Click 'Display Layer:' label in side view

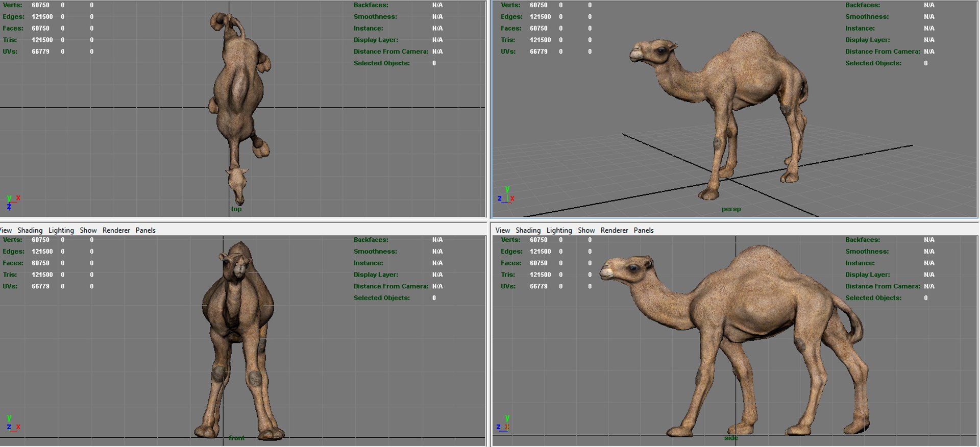coord(867,275)
